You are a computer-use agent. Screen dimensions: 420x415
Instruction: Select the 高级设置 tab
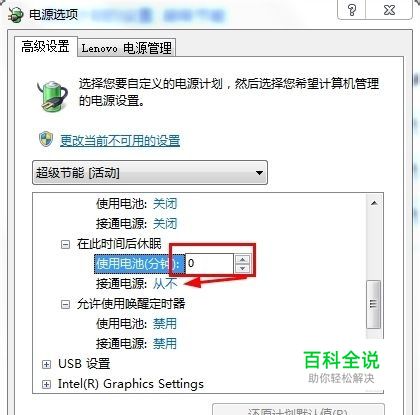click(45, 46)
